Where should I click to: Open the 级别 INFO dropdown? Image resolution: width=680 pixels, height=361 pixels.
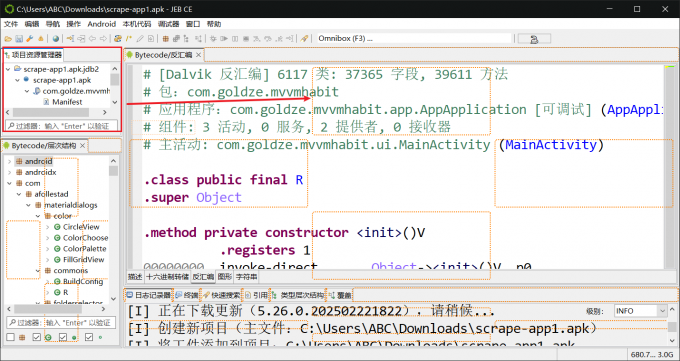coord(640,311)
